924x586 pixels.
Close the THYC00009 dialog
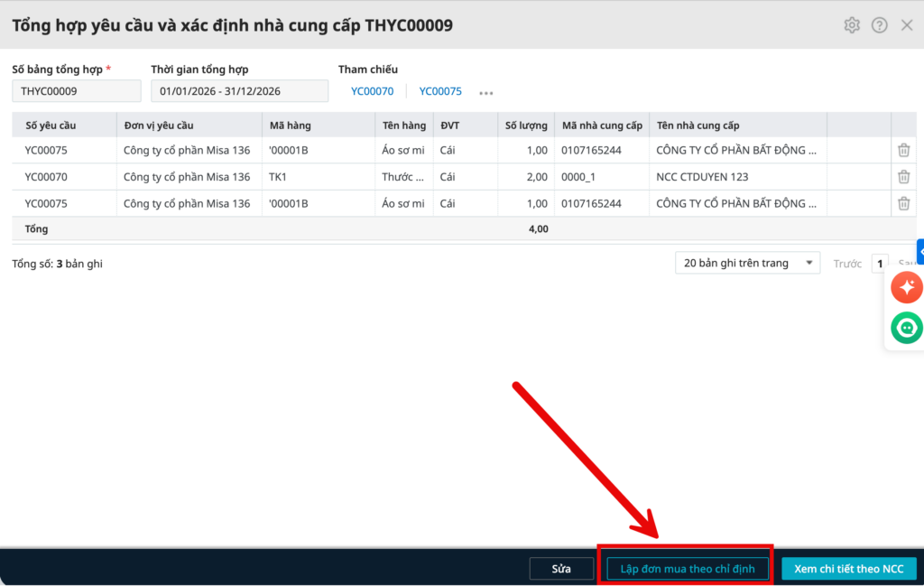point(907,25)
